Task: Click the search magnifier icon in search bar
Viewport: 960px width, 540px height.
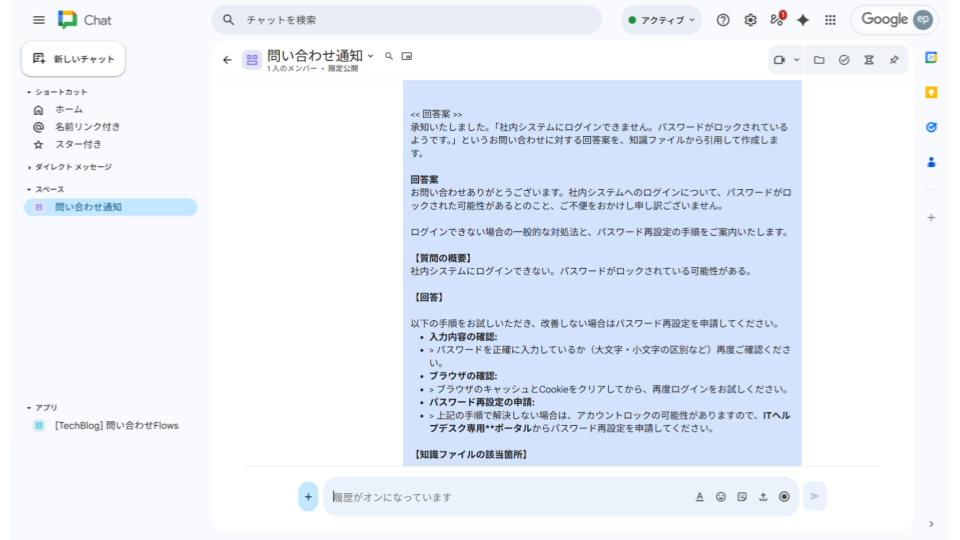Action: [228, 20]
